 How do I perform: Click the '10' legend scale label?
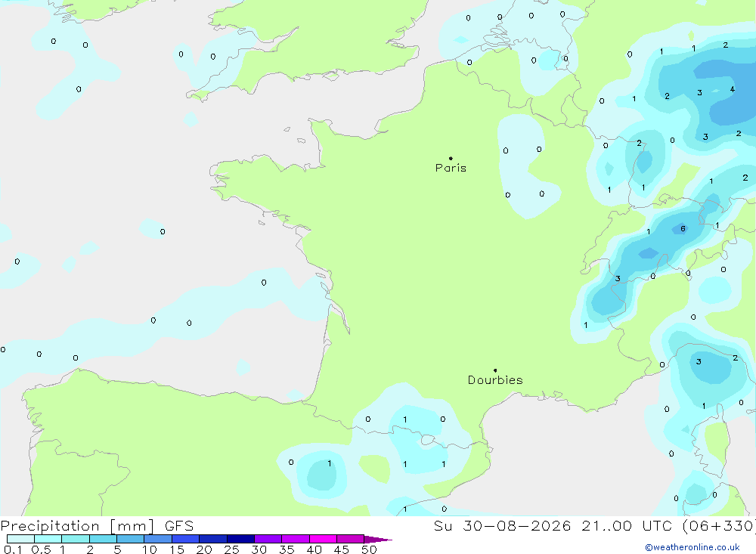[x=150, y=549]
